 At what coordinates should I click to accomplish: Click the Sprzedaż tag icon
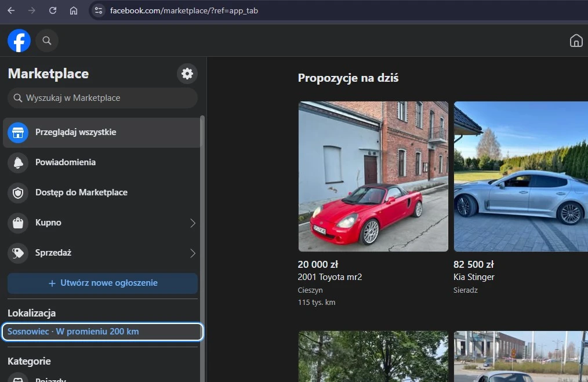(x=18, y=253)
